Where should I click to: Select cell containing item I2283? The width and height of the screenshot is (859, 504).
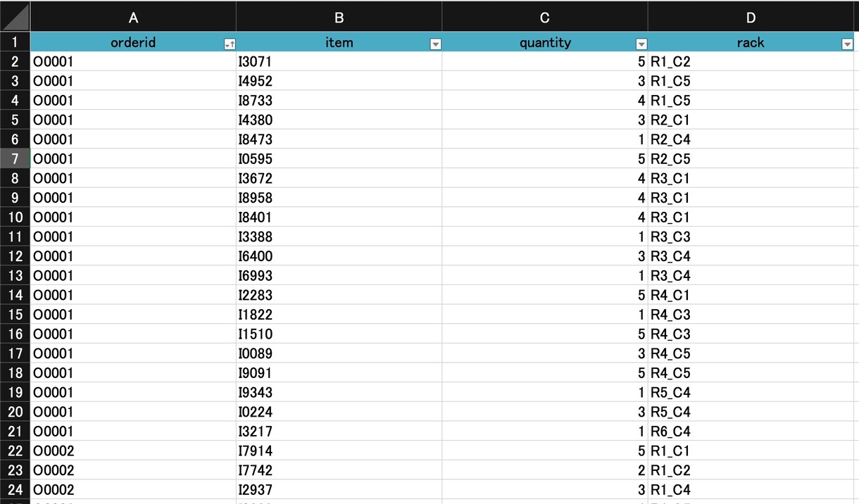(339, 295)
